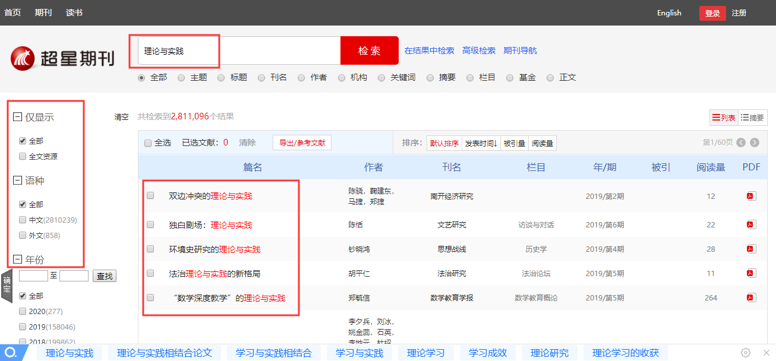The height and width of the screenshot is (361, 776).
Task: Tick checkbox for 环境史研究的理论与实践
Action: point(150,249)
